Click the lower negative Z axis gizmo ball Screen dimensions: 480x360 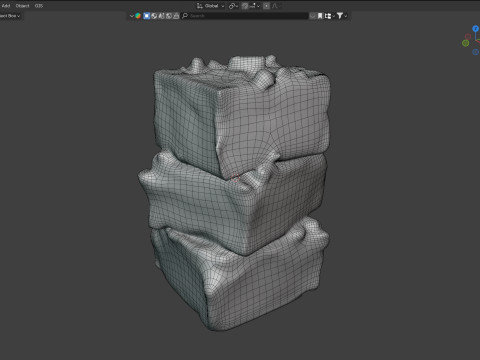click(476, 52)
